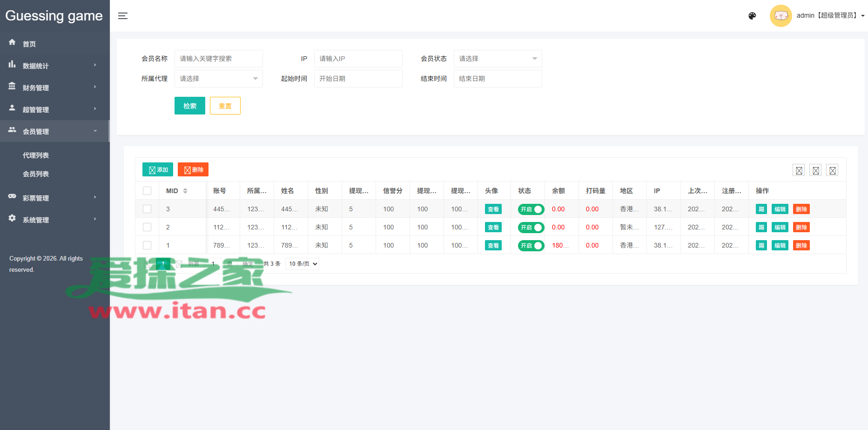Open 代理列表 in the sidebar submenu
Screen dimensions: 868x430
[x=36, y=155]
